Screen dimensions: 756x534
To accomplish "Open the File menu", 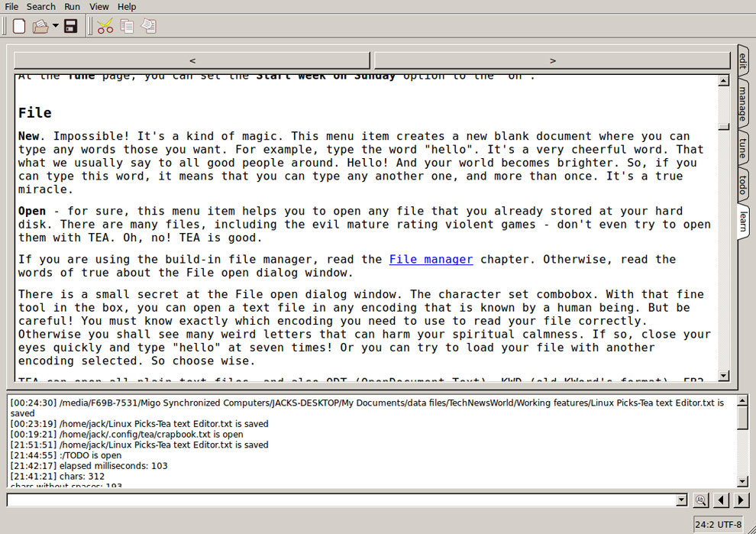I will (x=11, y=7).
